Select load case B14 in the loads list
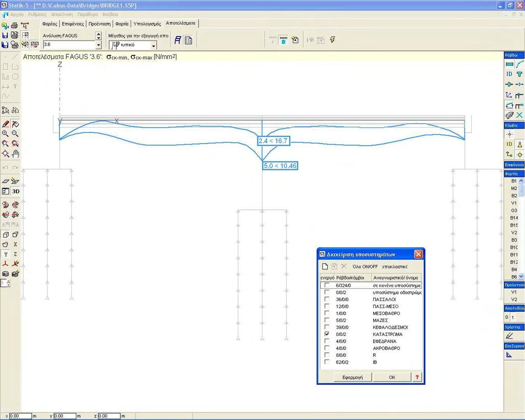This screenshot has width=525, height=420. tap(514, 218)
